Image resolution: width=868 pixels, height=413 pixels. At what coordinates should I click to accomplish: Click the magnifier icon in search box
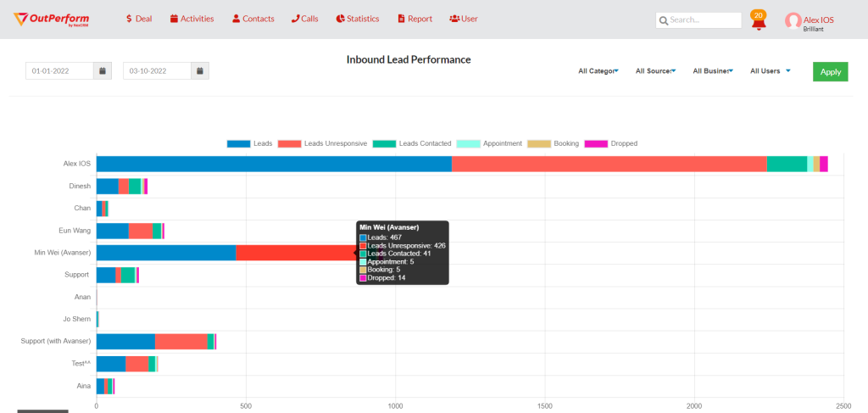tap(663, 20)
